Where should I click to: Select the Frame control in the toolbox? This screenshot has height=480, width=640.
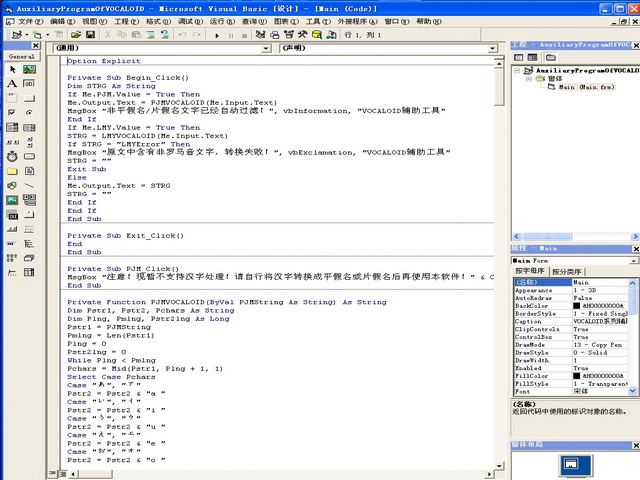click(x=12, y=98)
